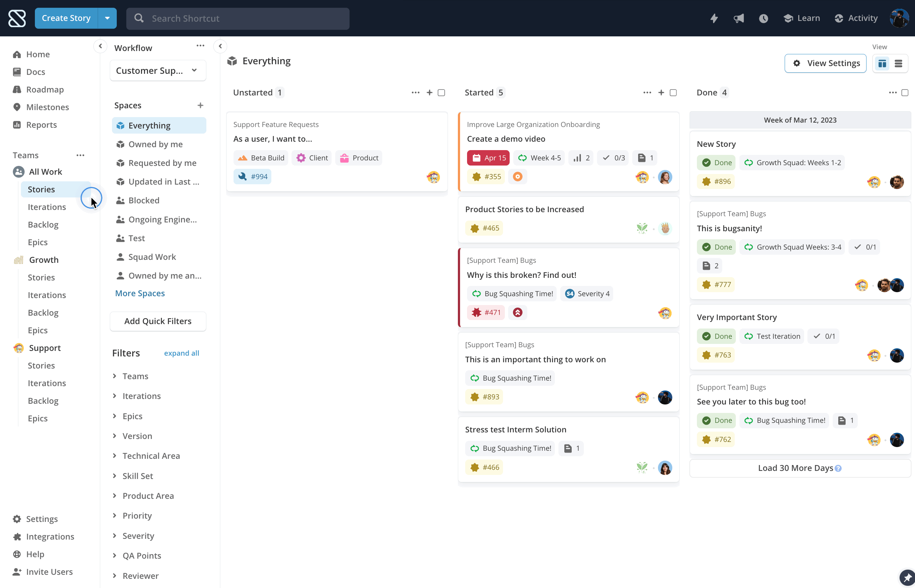Collapse the main left navigation sidebar
Viewport: 915px width, 588px height.
pyautogui.click(x=100, y=46)
